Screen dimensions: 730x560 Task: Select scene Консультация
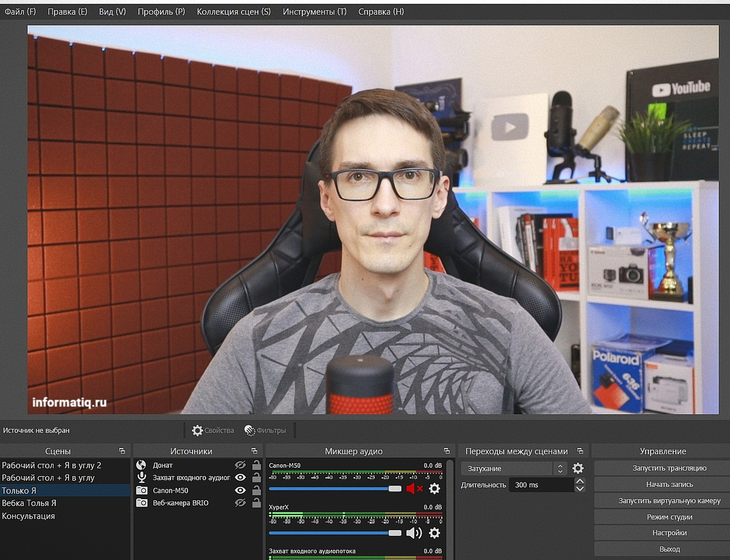pos(65,516)
